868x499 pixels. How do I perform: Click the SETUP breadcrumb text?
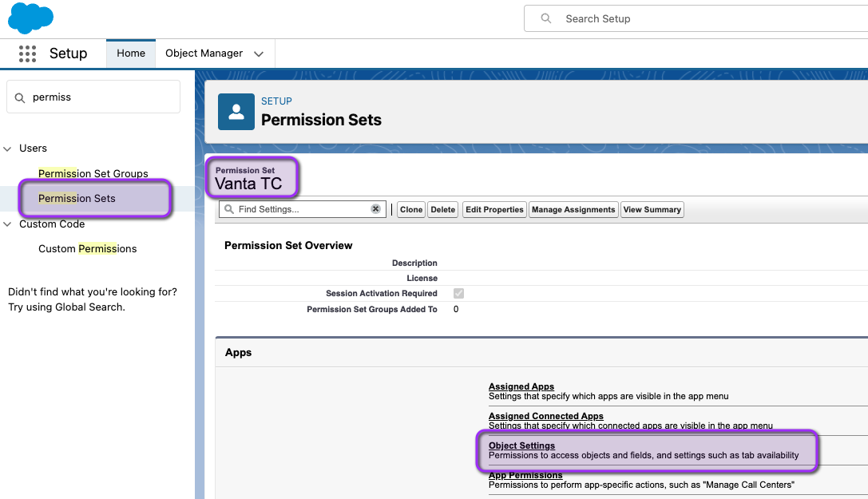(x=276, y=101)
